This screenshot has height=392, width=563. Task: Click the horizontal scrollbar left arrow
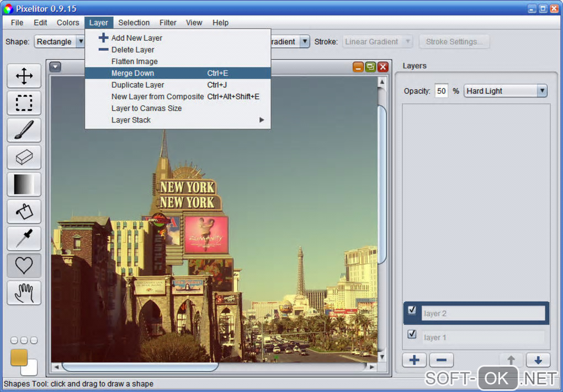click(x=56, y=367)
